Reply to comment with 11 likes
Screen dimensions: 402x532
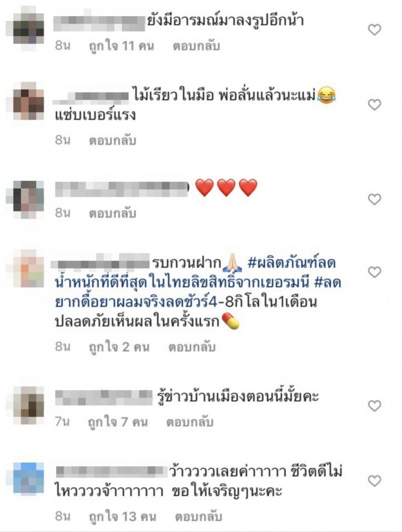[x=196, y=46]
